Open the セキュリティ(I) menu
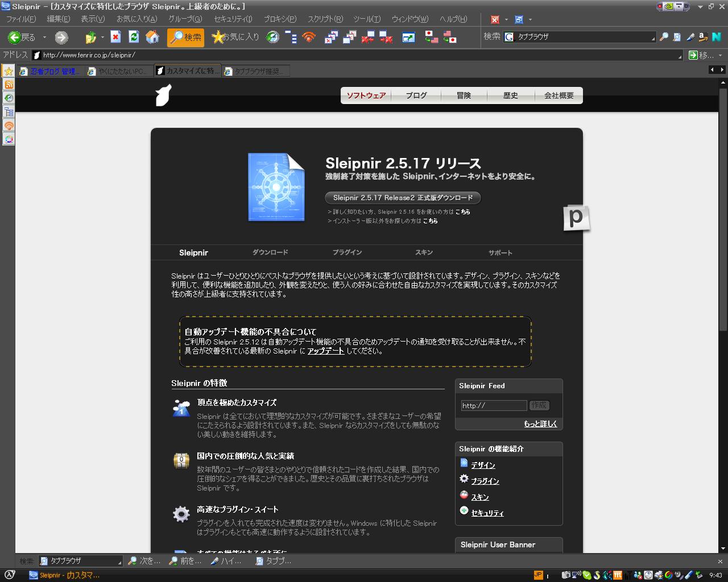Viewport: 728px width, 582px height. coord(233,19)
